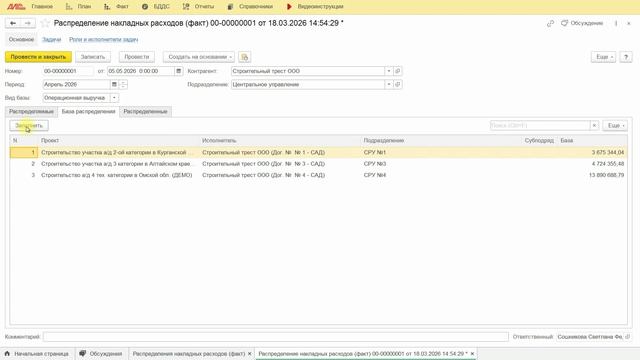The image size is (640, 360).
Task: Open the Задачи link
Action: [51, 40]
